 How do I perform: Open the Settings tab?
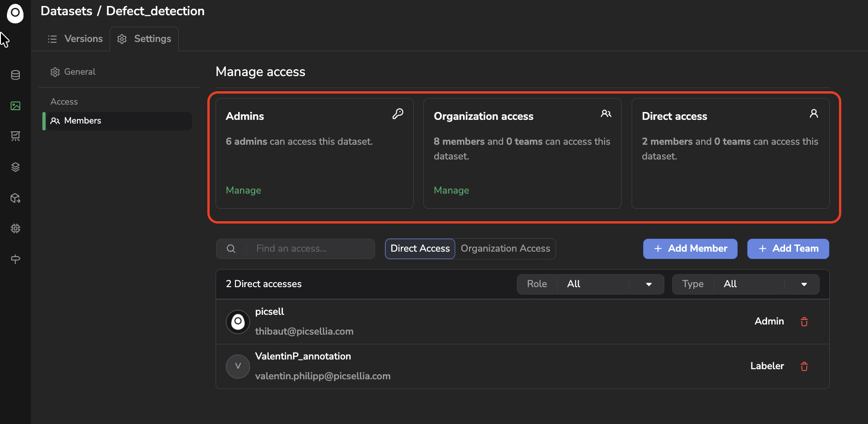[144, 39]
